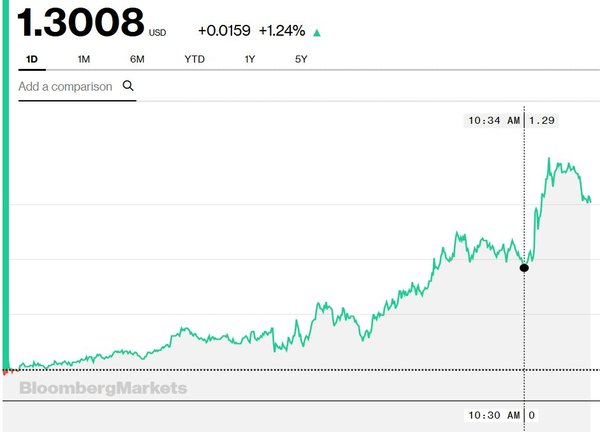This screenshot has height=432, width=600.
Task: Click the BloombergMarkets watermark logo
Action: pos(103,388)
